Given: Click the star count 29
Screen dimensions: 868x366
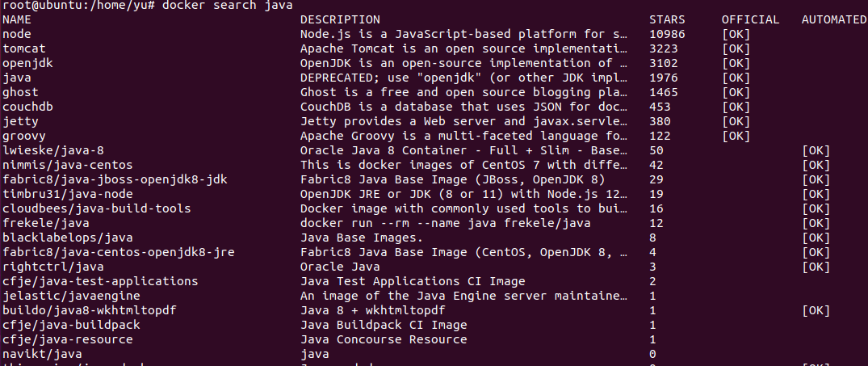Looking at the screenshot, I should click(656, 179).
